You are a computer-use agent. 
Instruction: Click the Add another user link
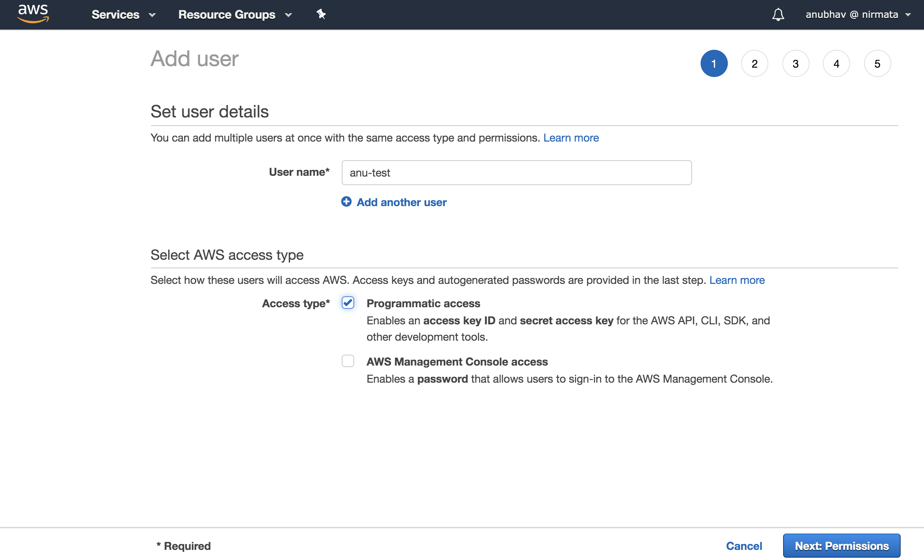coord(402,202)
